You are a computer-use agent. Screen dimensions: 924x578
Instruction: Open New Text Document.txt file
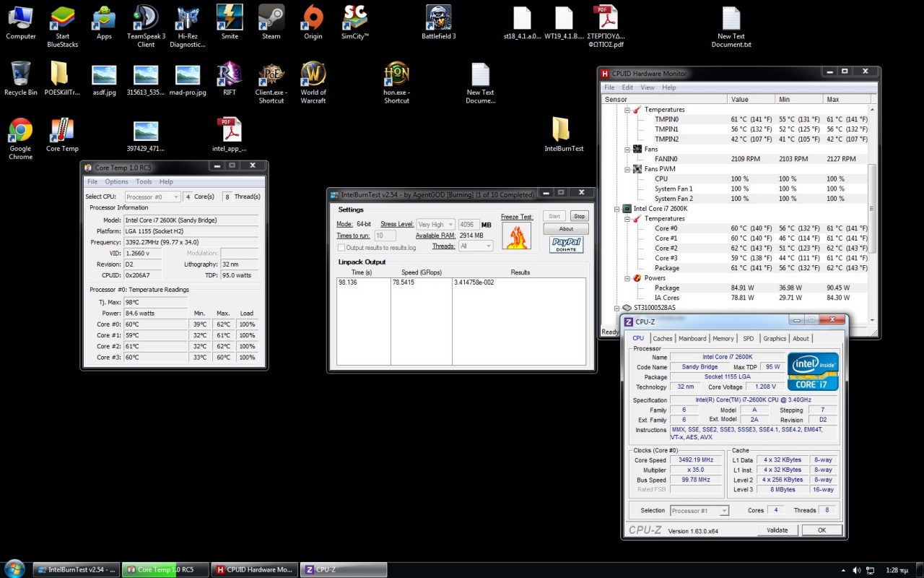[x=731, y=26]
